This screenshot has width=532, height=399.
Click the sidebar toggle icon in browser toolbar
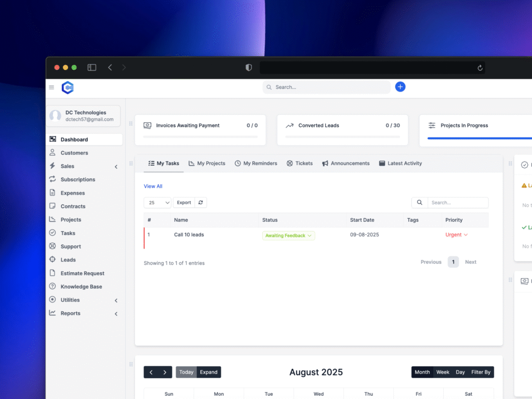[92, 68]
